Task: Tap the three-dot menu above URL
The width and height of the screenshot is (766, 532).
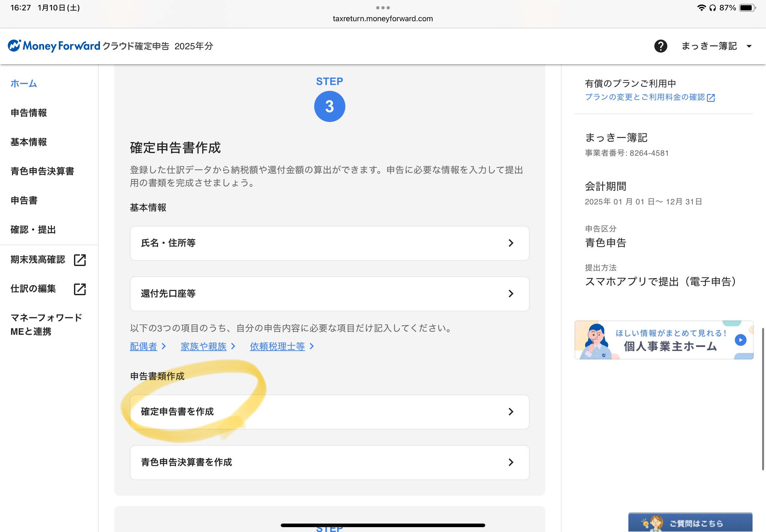Action: (383, 8)
